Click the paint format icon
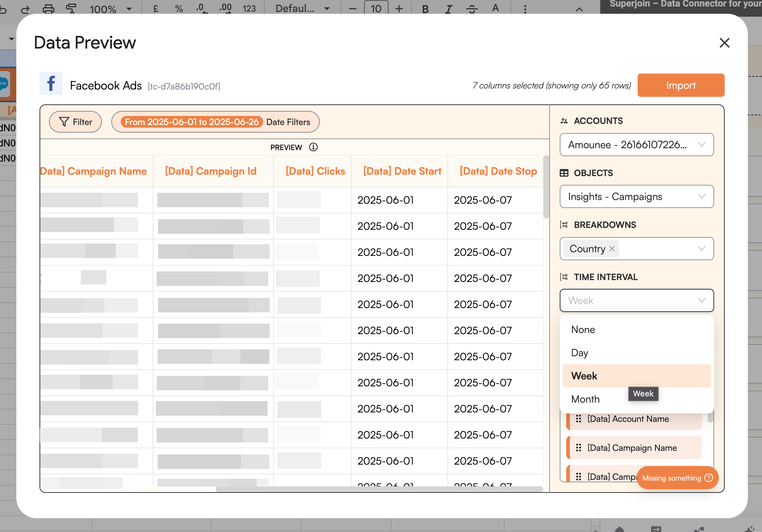This screenshot has height=532, width=762. click(x=71, y=8)
